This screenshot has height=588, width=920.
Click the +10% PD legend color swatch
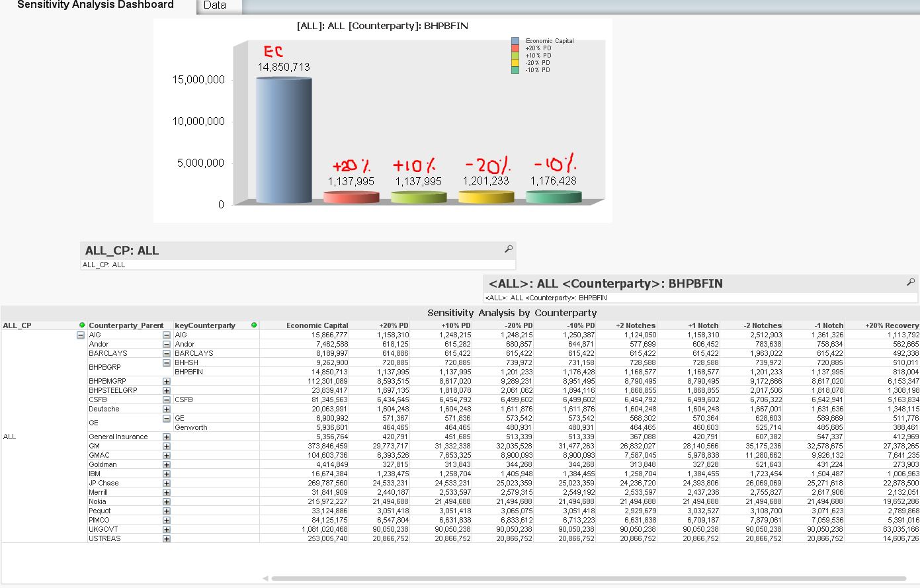click(515, 56)
